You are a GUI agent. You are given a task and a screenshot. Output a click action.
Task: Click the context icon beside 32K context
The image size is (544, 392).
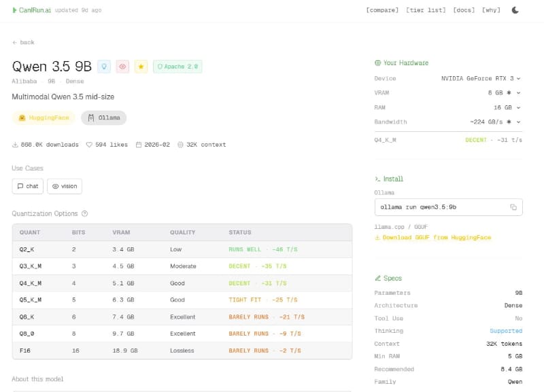180,145
